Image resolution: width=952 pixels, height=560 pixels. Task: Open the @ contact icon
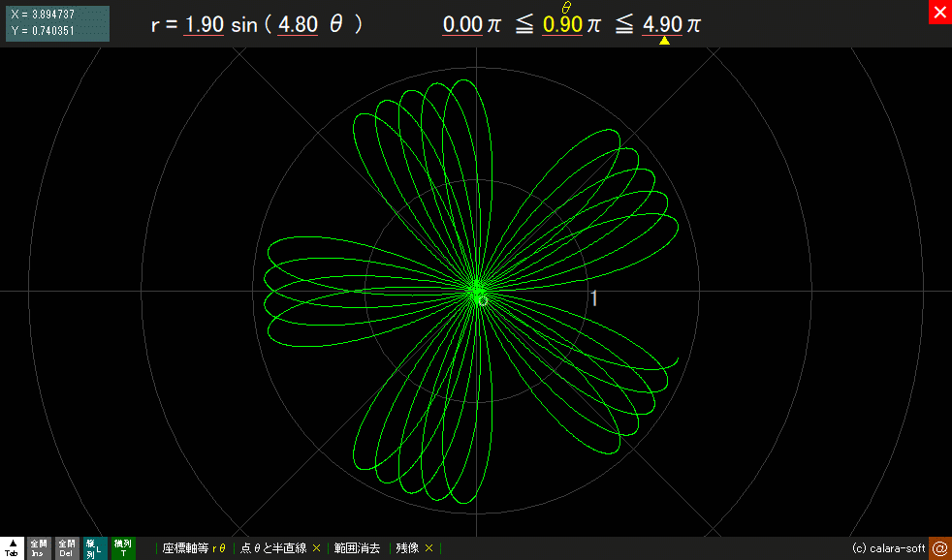939,547
